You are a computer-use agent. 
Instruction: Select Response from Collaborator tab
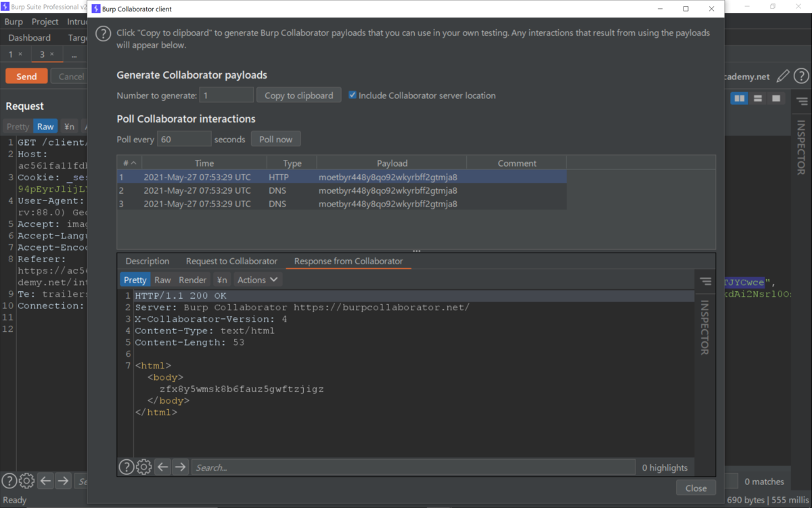pyautogui.click(x=348, y=261)
